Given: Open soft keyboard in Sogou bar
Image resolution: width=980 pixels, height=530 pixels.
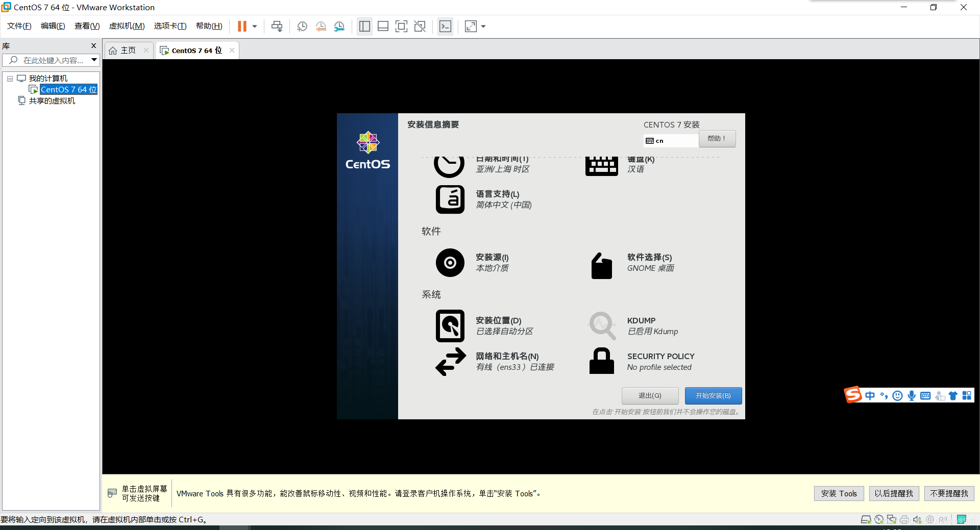Looking at the screenshot, I should 925,396.
